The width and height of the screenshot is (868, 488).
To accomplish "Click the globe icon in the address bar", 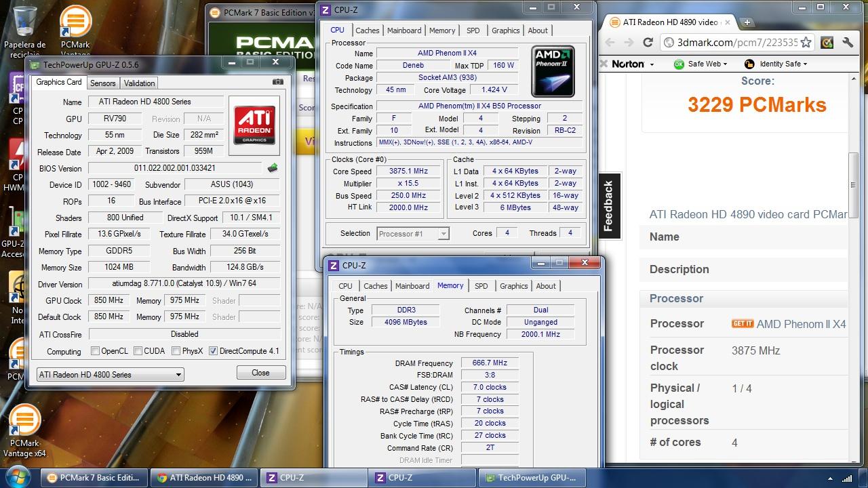I will pyautogui.click(x=669, y=42).
